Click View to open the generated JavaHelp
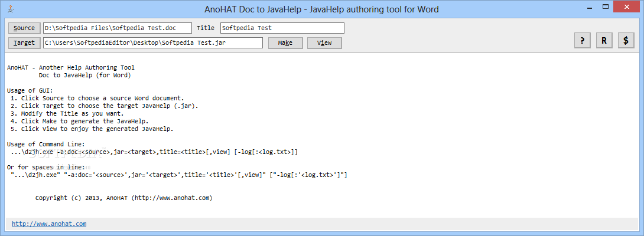Screen dimensions: 644x236 pos(324,42)
